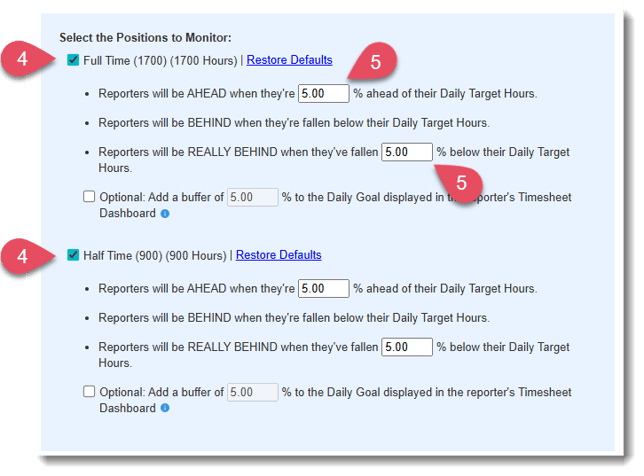Click the Full Time buffer percentage field

[252, 198]
